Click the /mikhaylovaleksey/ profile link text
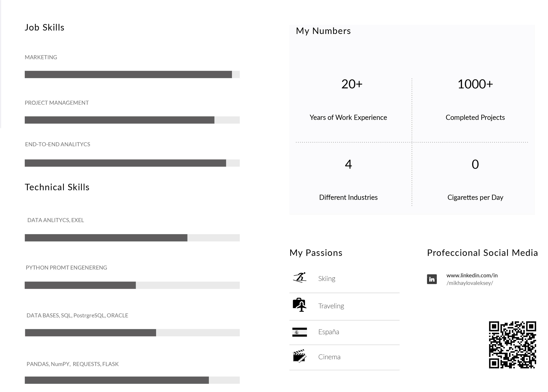 (469, 283)
